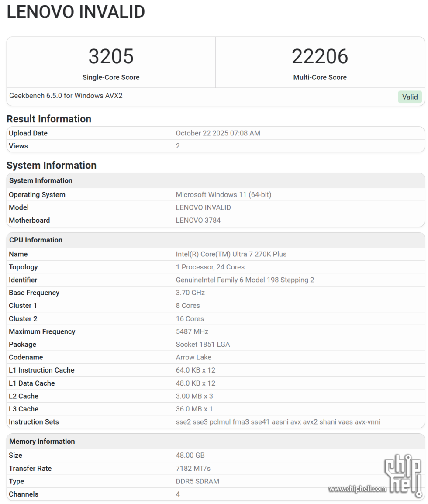Click the DDR5 SDRAM memory type value
Screen dimensions: 428x504
tap(197, 481)
